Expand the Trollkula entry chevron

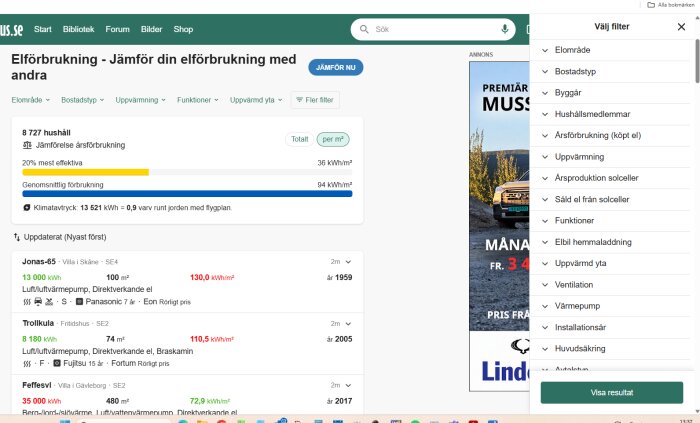[x=348, y=323]
